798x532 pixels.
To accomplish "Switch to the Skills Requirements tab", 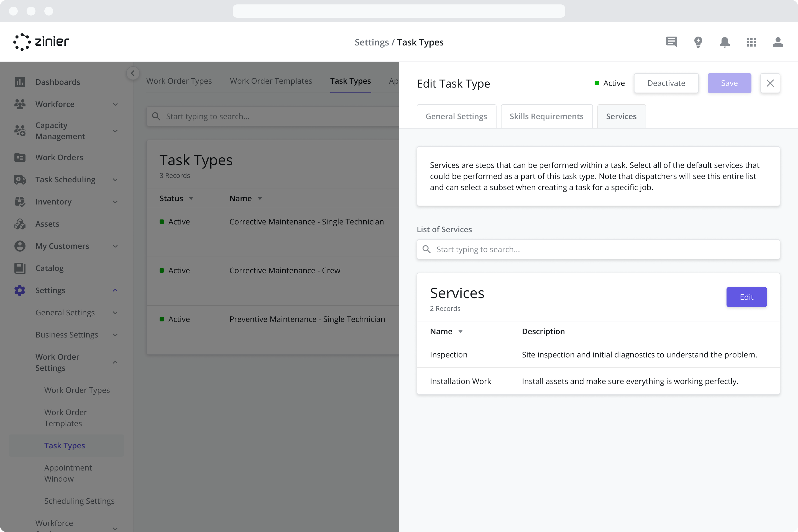I will (x=546, y=116).
